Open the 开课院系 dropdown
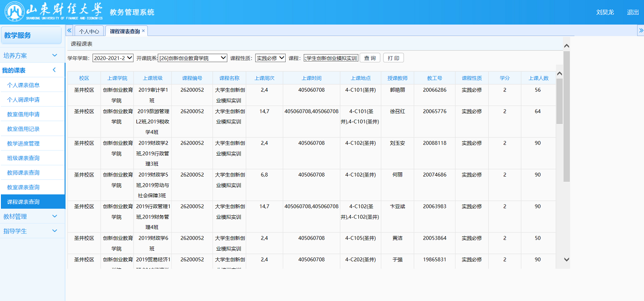This screenshot has height=301, width=644. point(192,58)
